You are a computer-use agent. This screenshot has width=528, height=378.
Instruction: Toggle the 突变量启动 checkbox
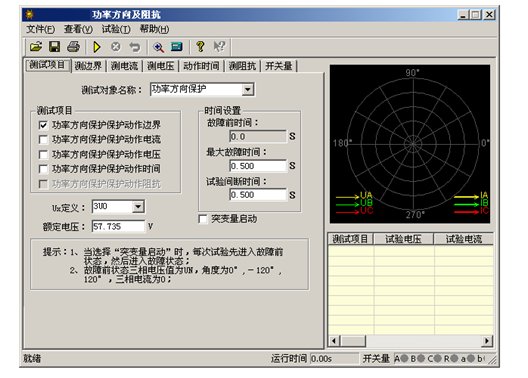203,219
